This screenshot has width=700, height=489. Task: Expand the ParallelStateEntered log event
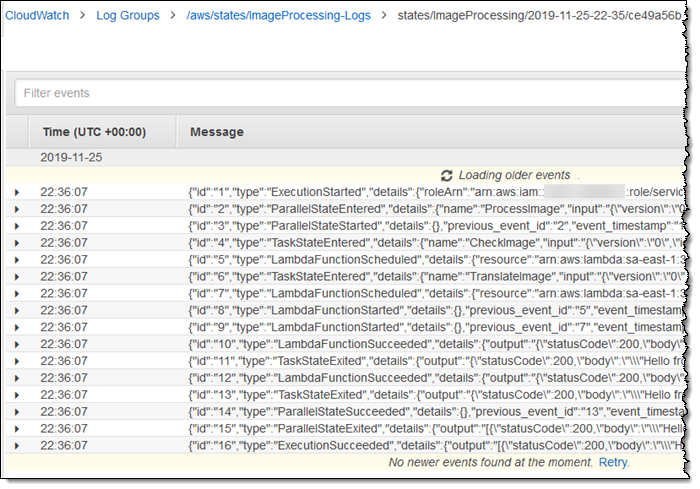point(17,209)
